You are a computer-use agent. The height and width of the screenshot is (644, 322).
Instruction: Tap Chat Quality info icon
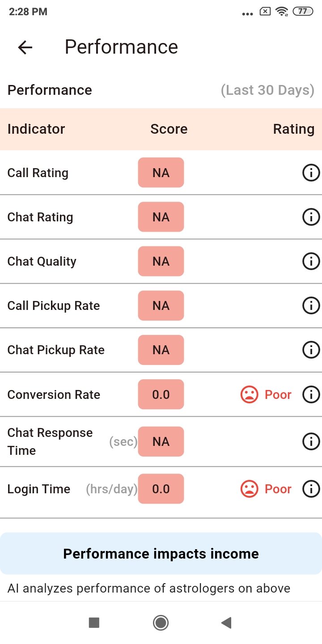[311, 261]
